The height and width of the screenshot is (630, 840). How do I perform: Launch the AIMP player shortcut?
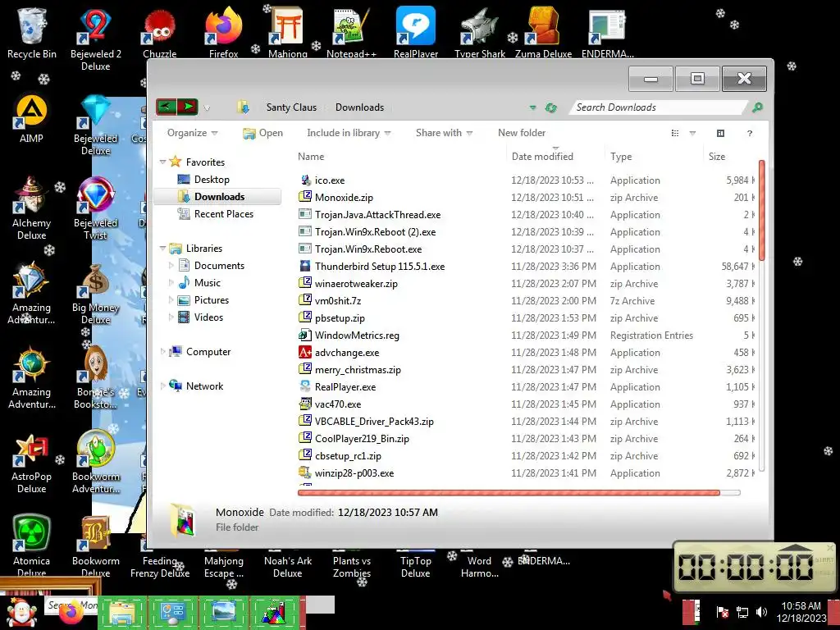tap(32, 119)
